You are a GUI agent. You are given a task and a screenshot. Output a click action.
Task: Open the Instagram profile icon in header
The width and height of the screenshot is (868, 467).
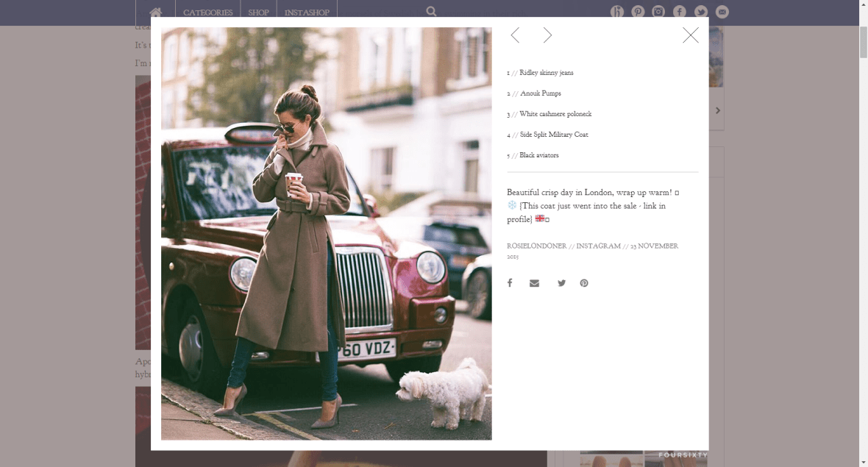coord(658,12)
